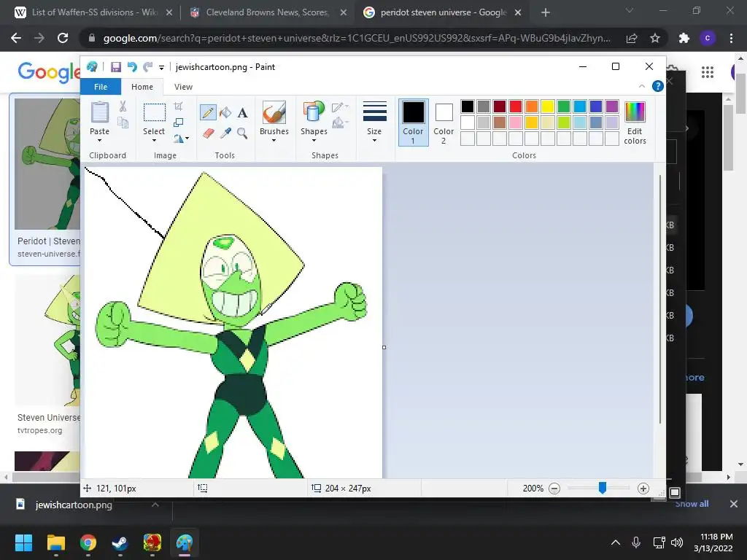This screenshot has width=747, height=560.
Task: Close the Chrome downloads bar
Action: [734, 504]
